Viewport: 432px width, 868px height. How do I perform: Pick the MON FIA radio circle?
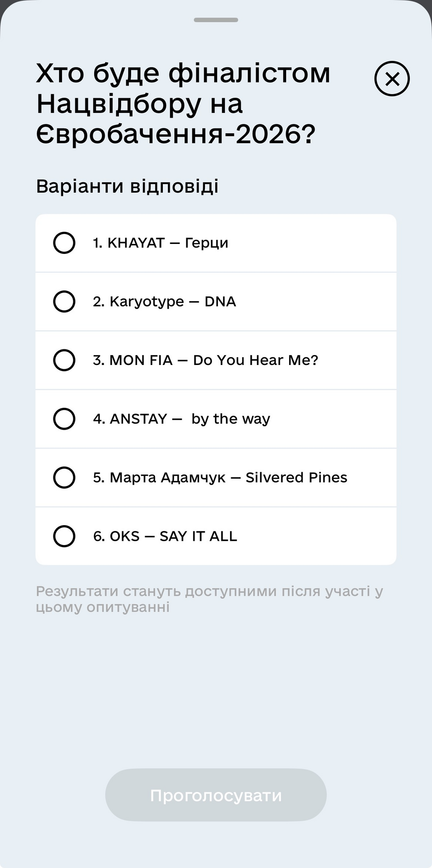[64, 360]
